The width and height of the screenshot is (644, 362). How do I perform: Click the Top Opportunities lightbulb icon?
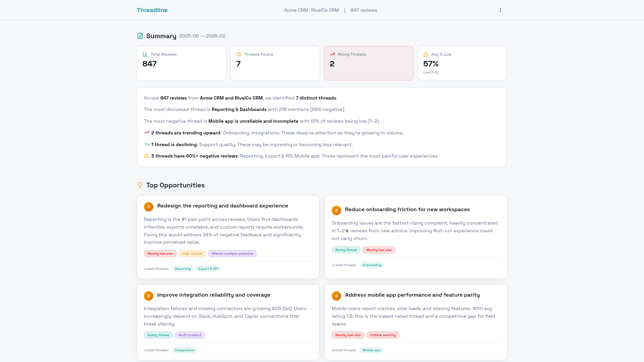coord(140,185)
